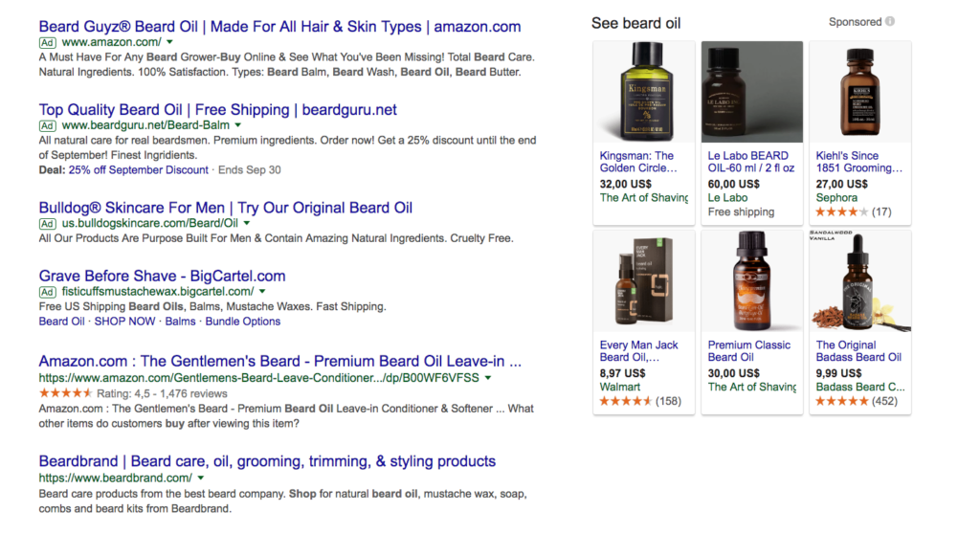Open Bulldog Skincare For Men ad title

[x=225, y=208]
